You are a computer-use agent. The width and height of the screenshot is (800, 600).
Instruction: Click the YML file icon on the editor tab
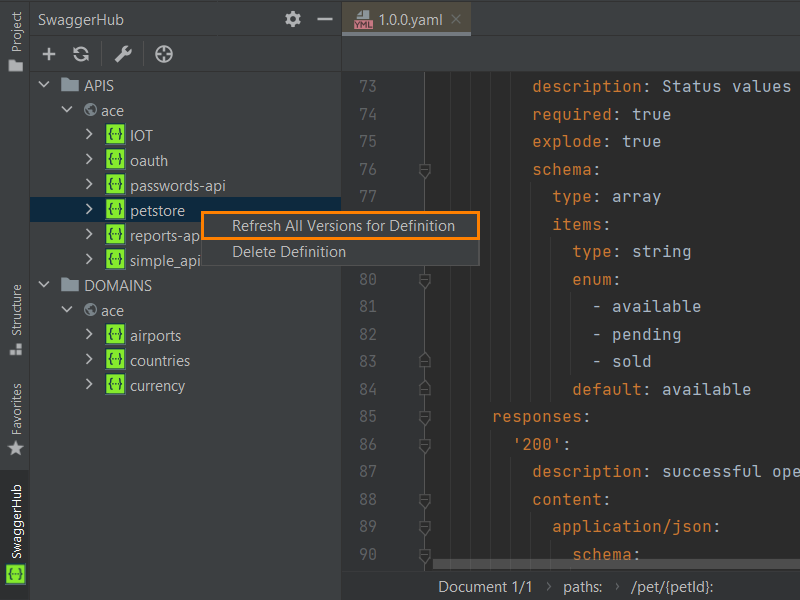pos(363,18)
